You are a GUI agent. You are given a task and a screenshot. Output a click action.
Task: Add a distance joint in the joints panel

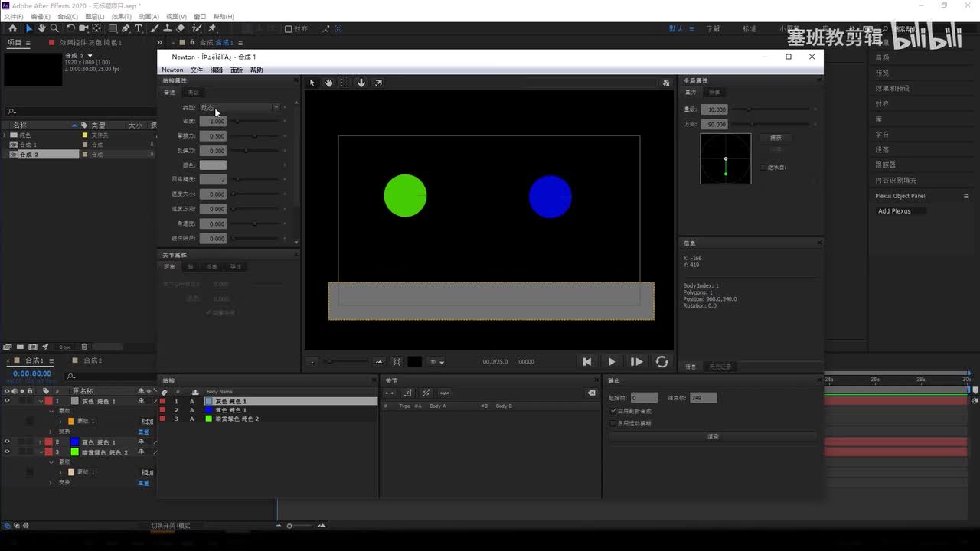pyautogui.click(x=390, y=393)
